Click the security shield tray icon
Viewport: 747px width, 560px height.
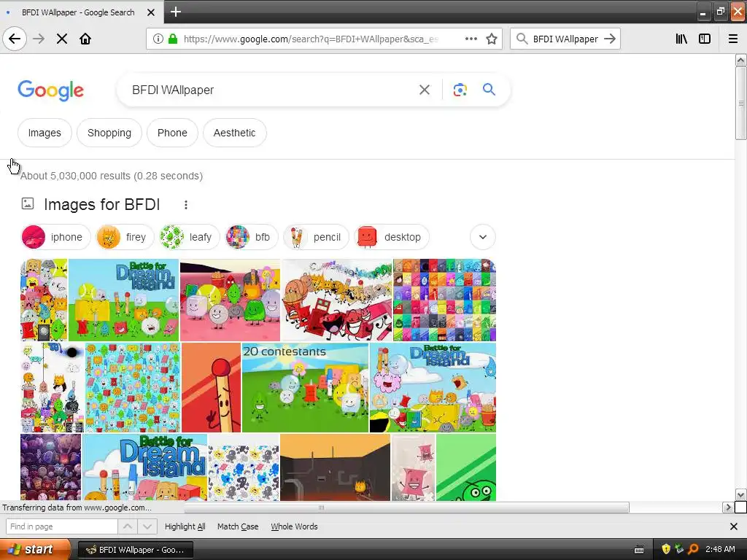(x=666, y=550)
